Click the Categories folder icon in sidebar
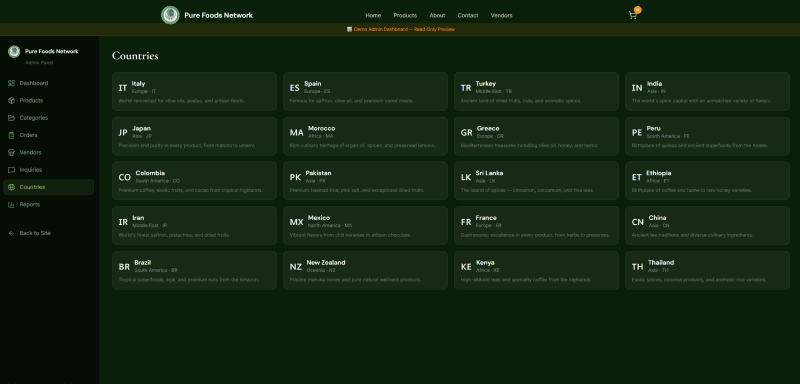Image resolution: width=800 pixels, height=384 pixels. pyautogui.click(x=11, y=118)
